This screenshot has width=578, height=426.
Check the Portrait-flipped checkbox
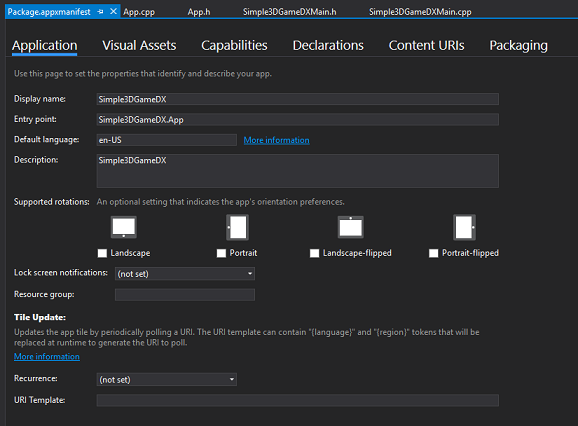pyautogui.click(x=434, y=253)
